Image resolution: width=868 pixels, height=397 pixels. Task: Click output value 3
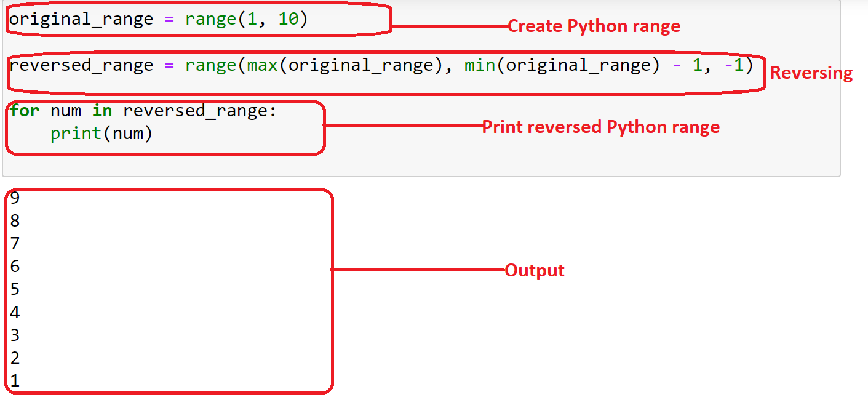pos(15,335)
